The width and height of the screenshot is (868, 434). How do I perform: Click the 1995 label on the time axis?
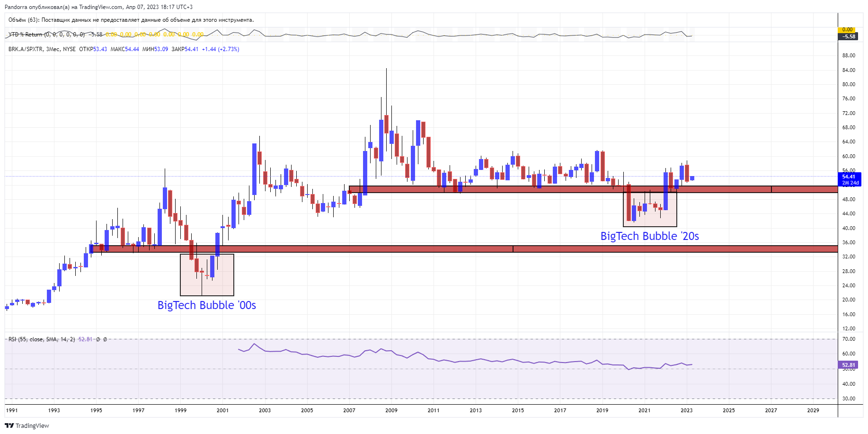(96, 410)
